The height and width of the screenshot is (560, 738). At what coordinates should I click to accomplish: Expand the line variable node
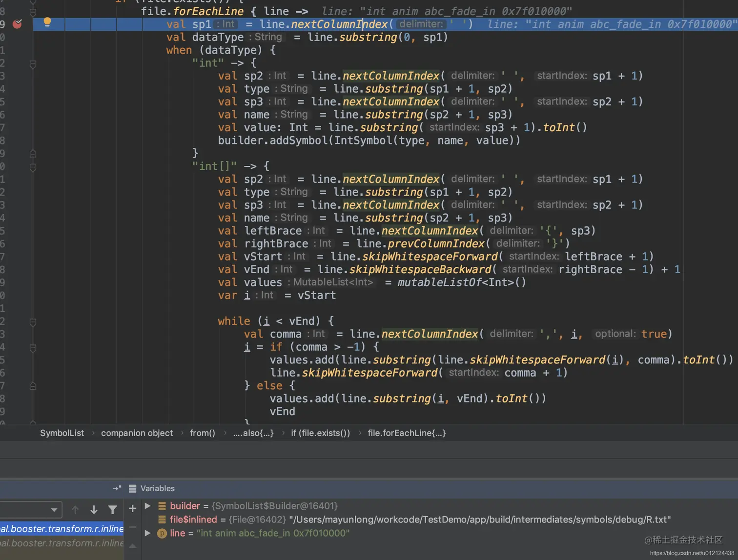click(147, 533)
